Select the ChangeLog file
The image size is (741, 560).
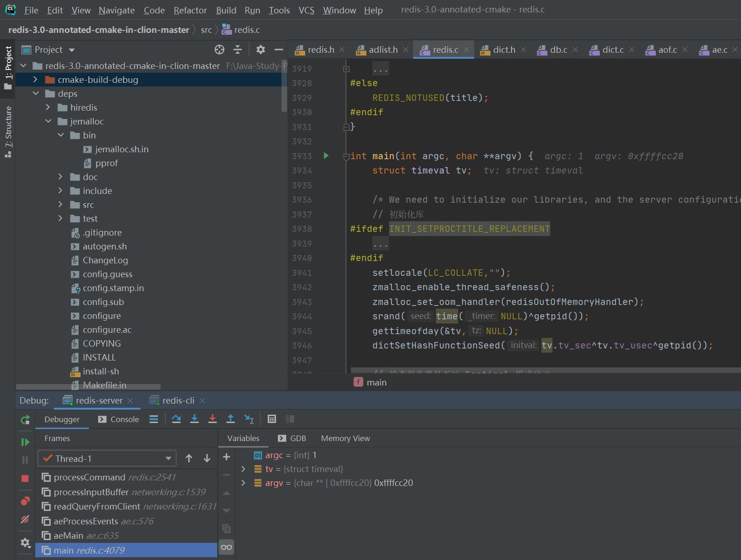tap(105, 260)
